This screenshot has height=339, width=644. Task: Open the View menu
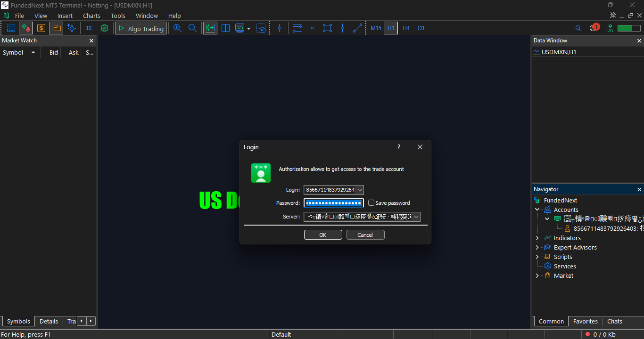41,16
